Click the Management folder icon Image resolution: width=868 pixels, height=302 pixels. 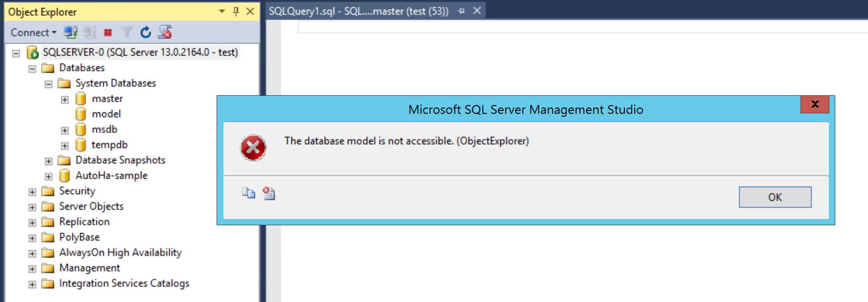coord(48,268)
